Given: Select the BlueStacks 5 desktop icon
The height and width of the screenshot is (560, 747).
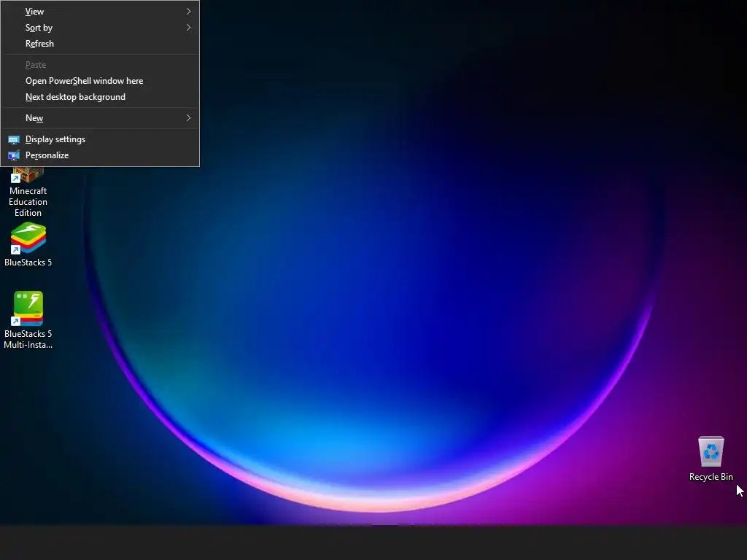Looking at the screenshot, I should [x=28, y=238].
